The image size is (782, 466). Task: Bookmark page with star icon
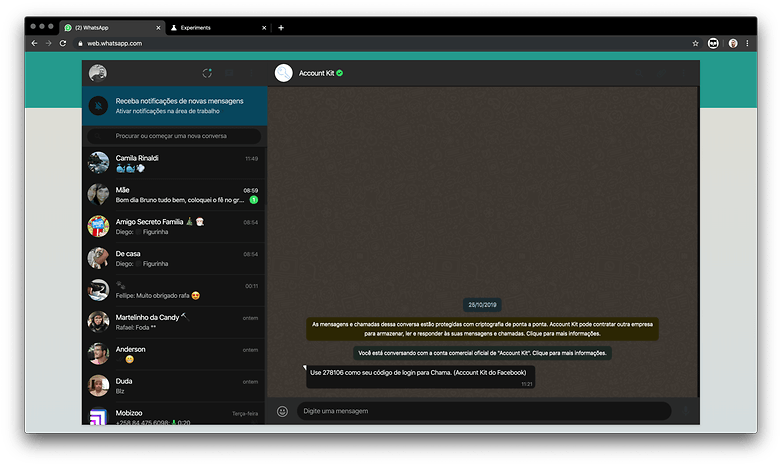pos(695,43)
